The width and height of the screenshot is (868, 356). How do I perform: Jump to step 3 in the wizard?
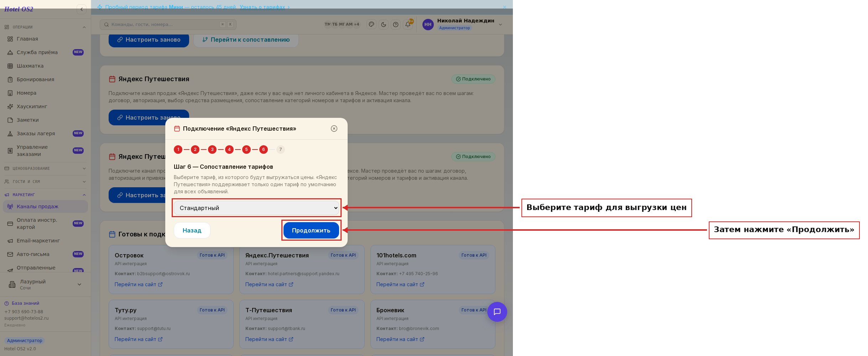click(212, 150)
